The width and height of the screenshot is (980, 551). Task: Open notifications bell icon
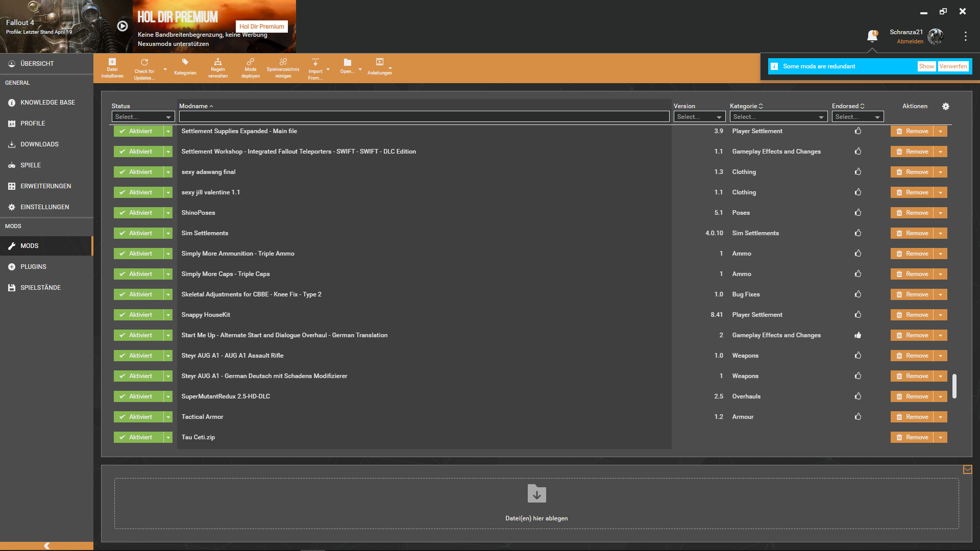pos(872,36)
